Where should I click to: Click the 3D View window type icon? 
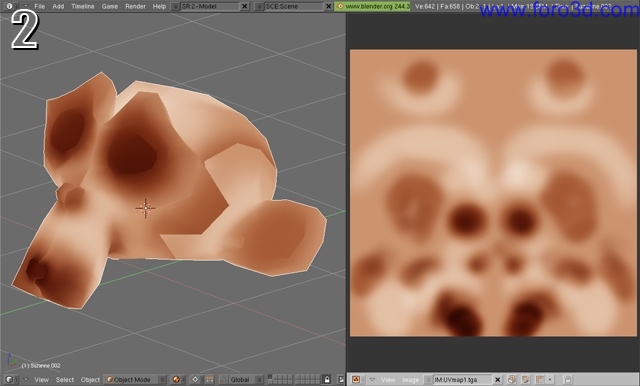click(x=10, y=379)
